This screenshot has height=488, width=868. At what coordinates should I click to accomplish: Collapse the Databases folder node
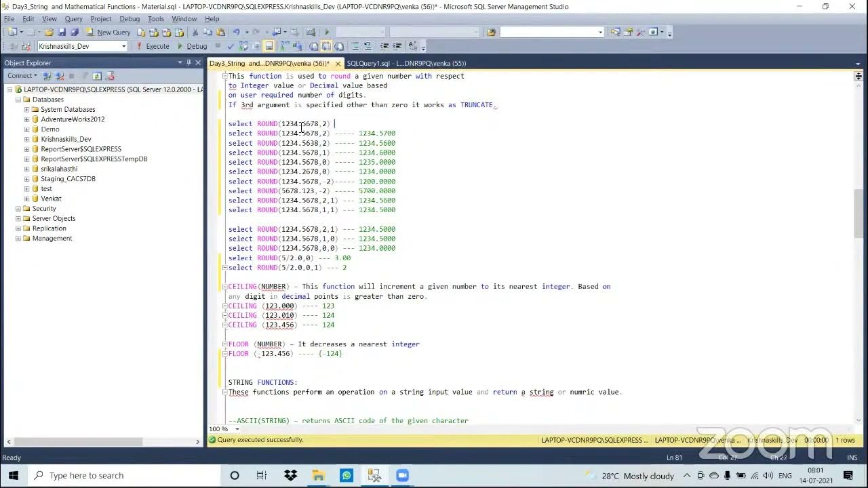tap(18, 100)
